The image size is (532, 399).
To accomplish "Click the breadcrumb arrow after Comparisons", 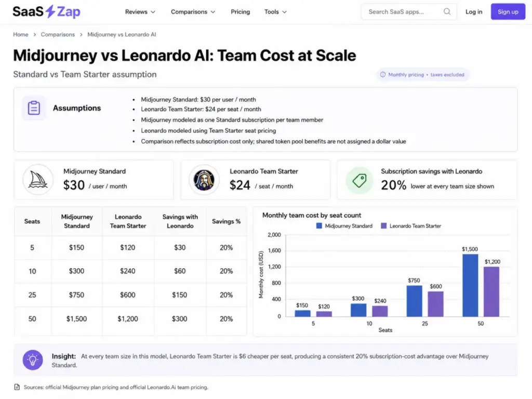I will click(x=81, y=35).
